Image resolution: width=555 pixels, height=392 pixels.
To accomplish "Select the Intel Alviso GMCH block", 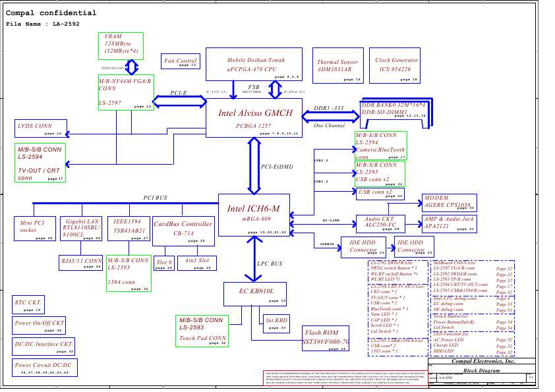I will (x=254, y=118).
